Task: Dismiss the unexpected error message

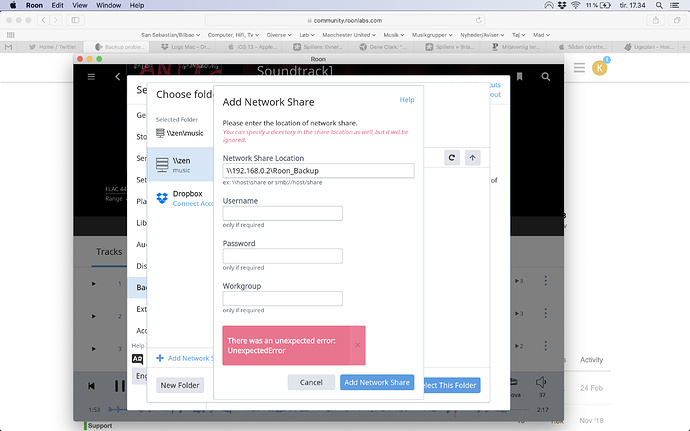Action: [x=357, y=345]
